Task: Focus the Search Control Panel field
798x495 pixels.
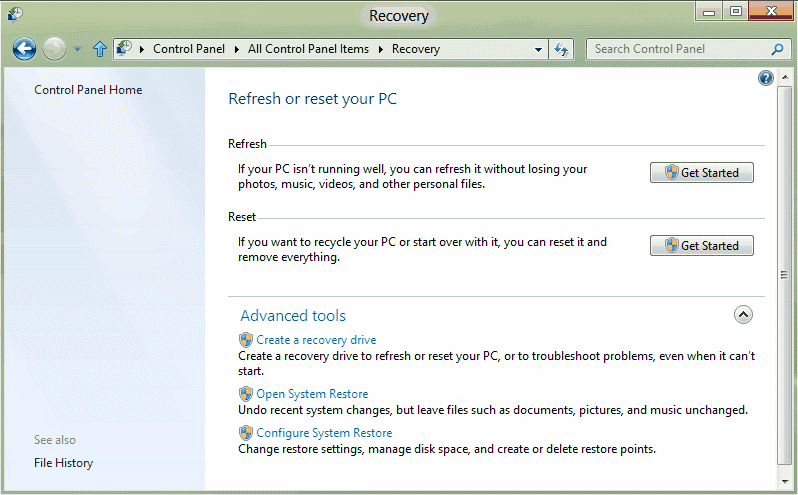Action: point(675,49)
